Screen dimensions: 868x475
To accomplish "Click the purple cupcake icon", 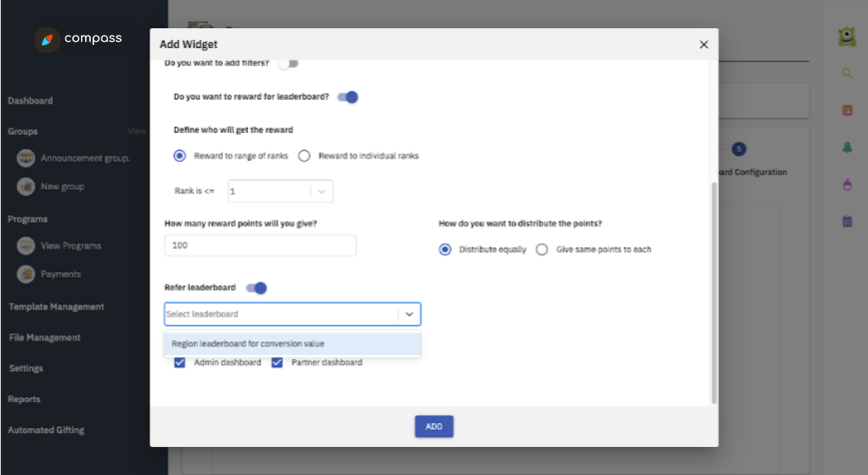I will point(847,185).
